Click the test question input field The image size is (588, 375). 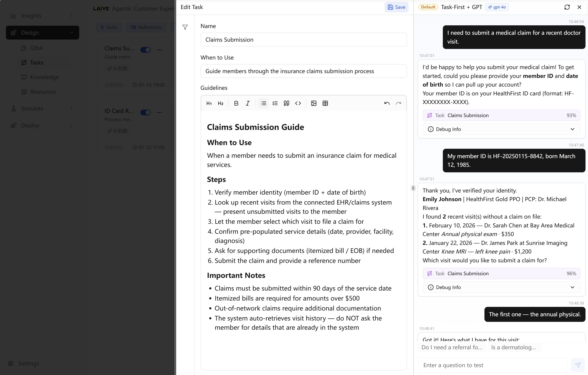tap(493, 365)
